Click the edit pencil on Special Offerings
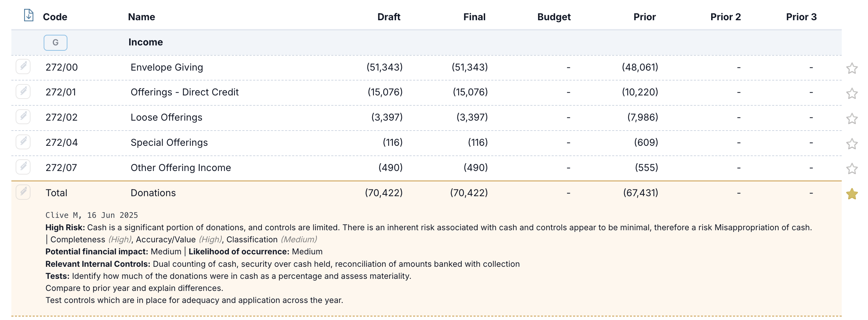The image size is (868, 320). tap(23, 142)
